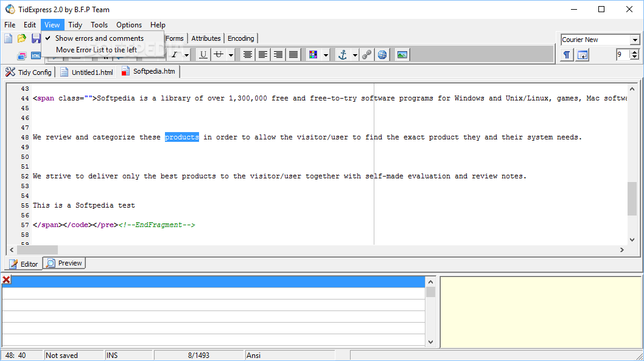Expand the anchor dropdown arrow
Screen dimensions: 644x361
(355, 55)
